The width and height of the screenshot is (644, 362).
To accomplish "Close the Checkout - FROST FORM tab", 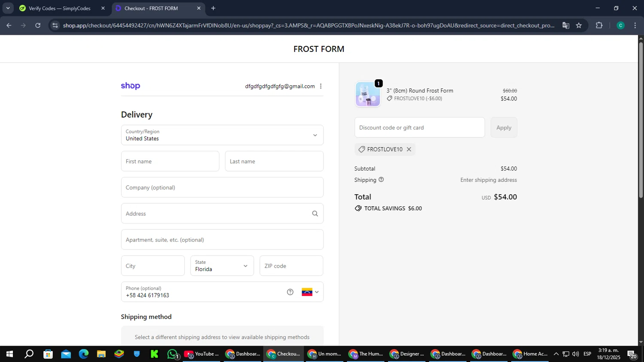I will point(199,8).
